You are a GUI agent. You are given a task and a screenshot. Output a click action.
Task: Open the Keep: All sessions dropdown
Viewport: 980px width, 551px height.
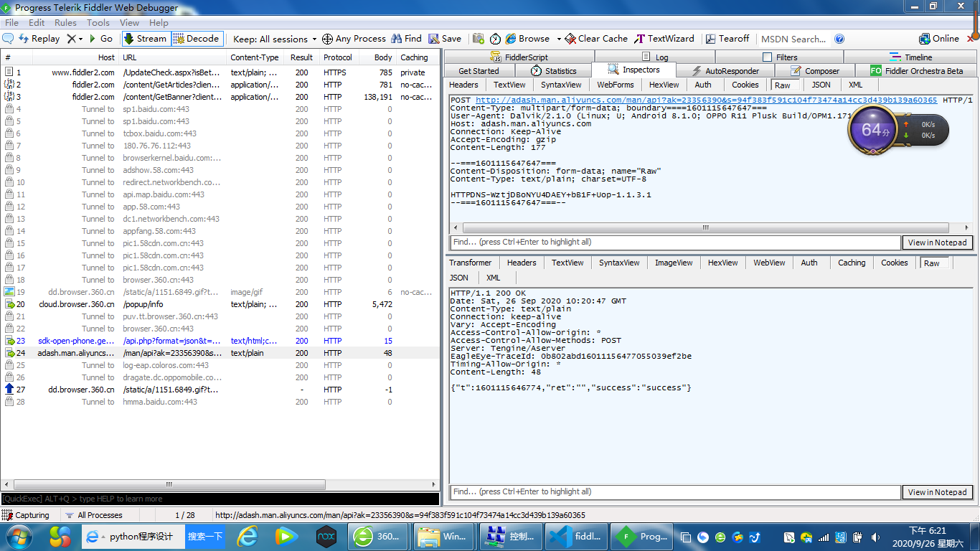[275, 39]
